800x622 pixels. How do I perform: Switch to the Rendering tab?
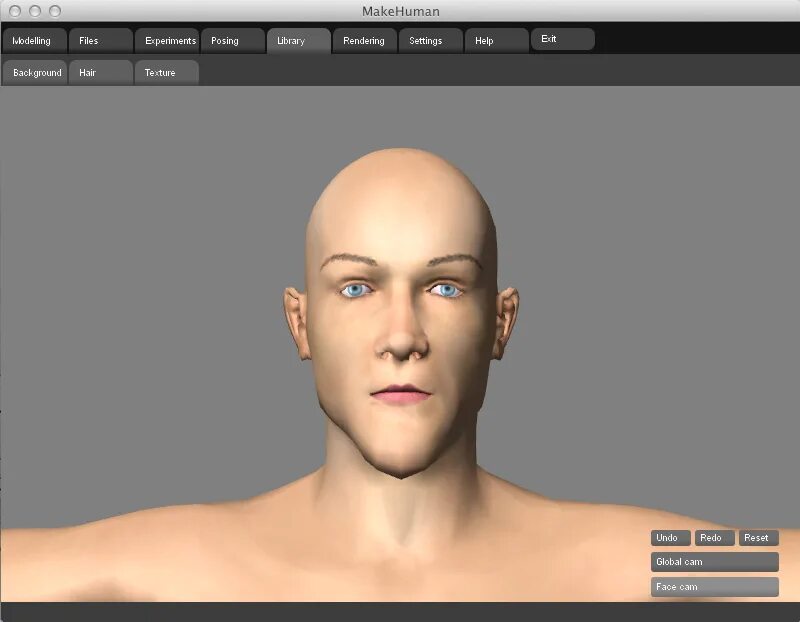point(362,41)
